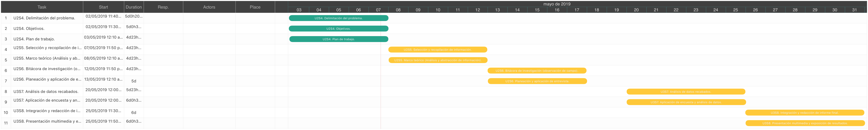Click the yellow 'Selección y recopilación' Gantt bar
Image resolution: width=868 pixels, height=130 pixels.
[438, 50]
